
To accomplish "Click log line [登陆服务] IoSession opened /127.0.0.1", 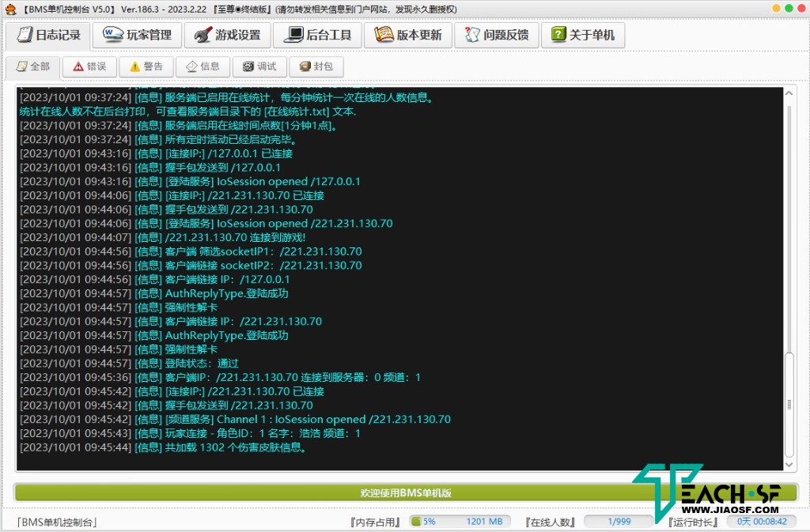I will coord(190,181).
